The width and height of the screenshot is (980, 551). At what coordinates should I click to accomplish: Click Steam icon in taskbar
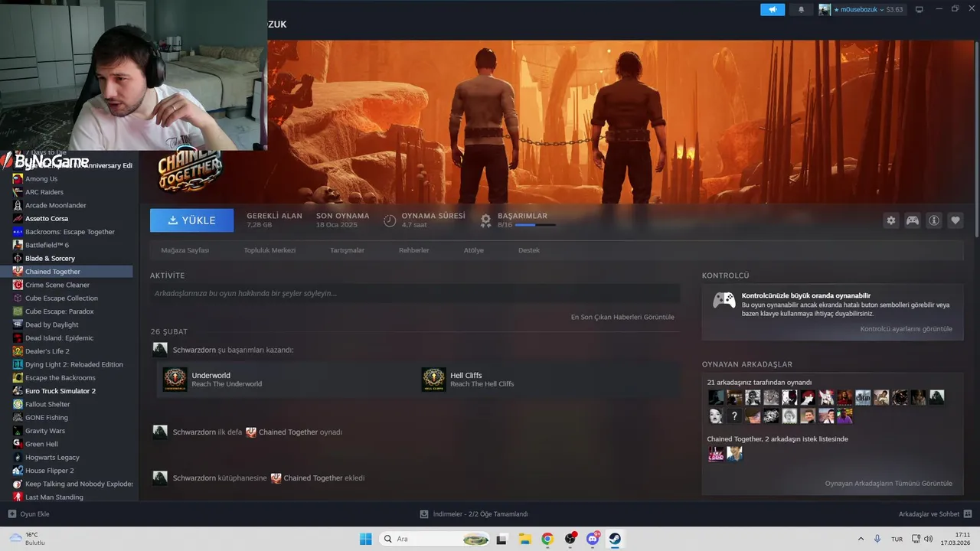point(615,539)
